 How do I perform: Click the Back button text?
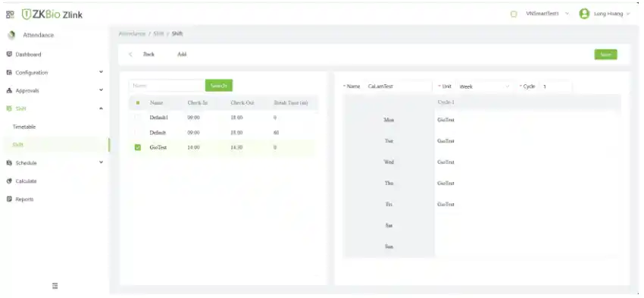[148, 55]
